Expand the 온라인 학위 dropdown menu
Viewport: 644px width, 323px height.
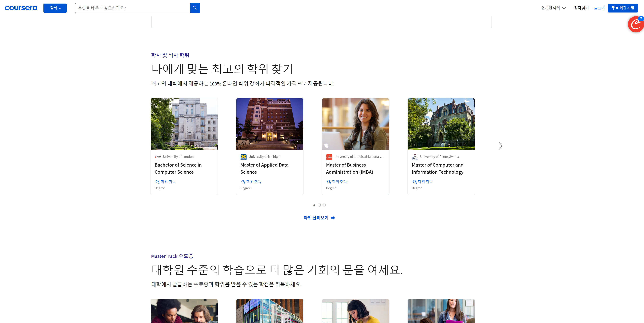click(x=554, y=8)
